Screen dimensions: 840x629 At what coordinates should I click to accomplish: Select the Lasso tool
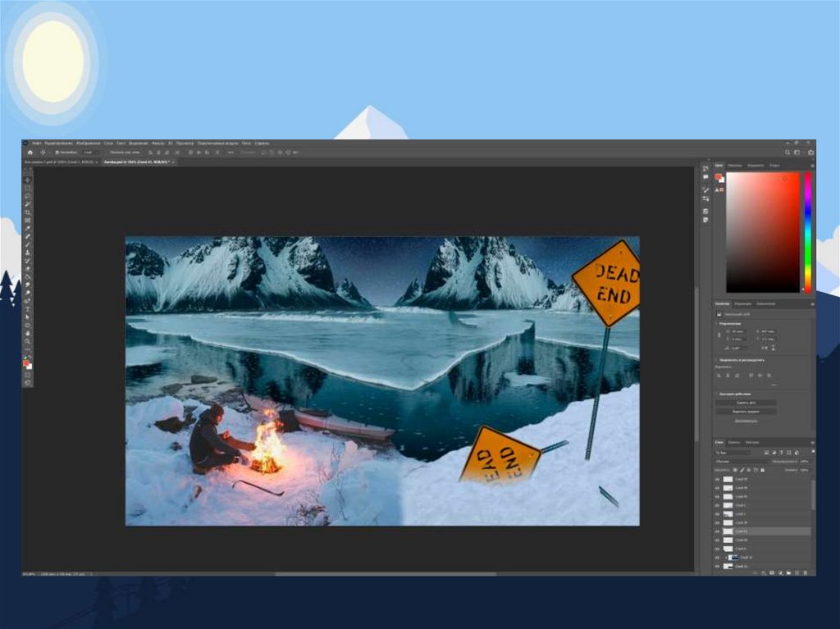point(28,196)
